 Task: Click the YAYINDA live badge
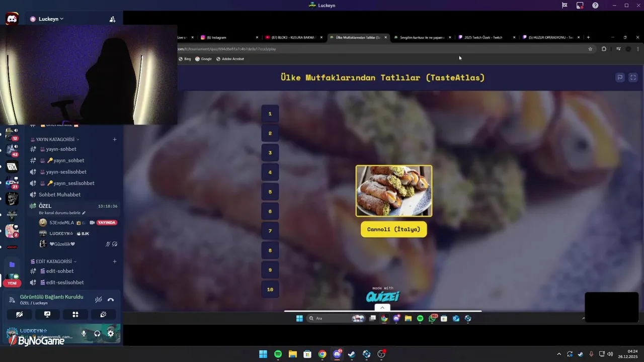point(107,222)
